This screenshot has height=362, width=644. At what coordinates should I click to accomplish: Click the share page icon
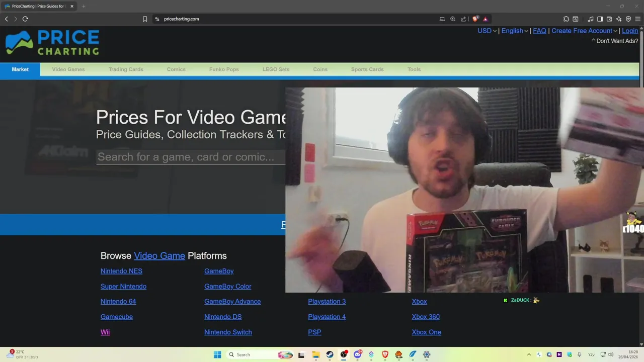tap(463, 19)
